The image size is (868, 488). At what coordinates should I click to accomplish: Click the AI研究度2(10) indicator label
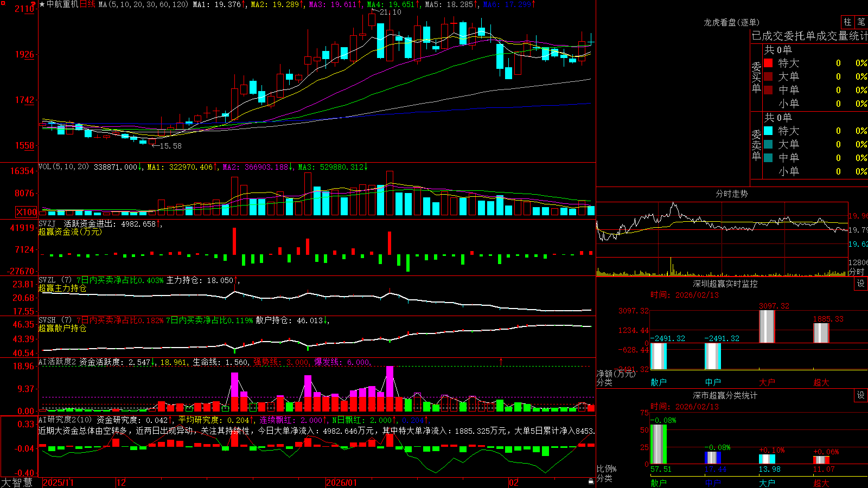(65, 420)
